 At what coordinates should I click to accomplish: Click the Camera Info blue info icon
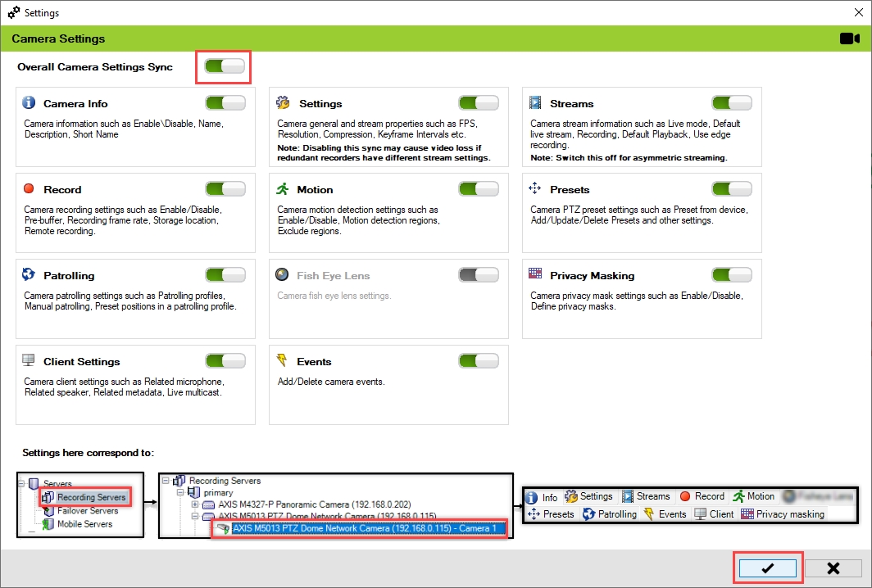point(29,103)
